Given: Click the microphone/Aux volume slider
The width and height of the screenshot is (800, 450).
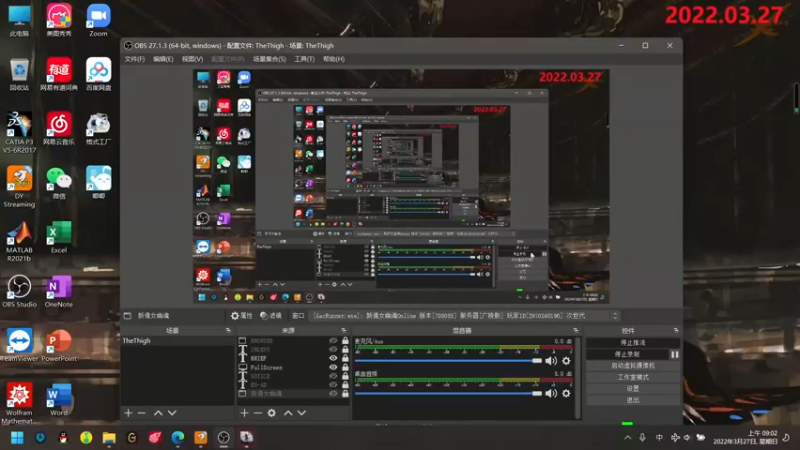Looking at the screenshot, I should pyautogui.click(x=448, y=361).
